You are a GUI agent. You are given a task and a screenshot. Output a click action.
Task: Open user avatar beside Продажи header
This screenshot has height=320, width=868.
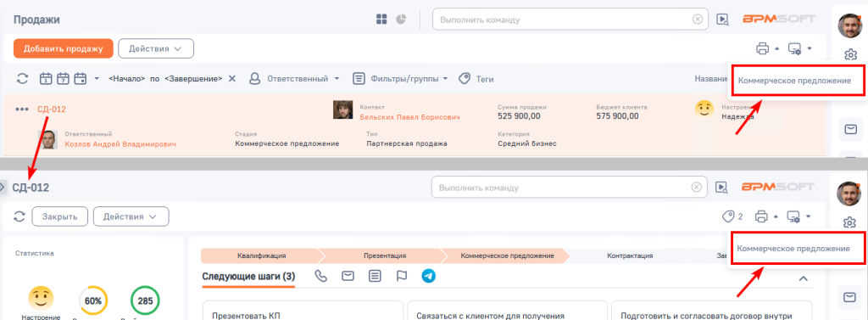pyautogui.click(x=849, y=25)
